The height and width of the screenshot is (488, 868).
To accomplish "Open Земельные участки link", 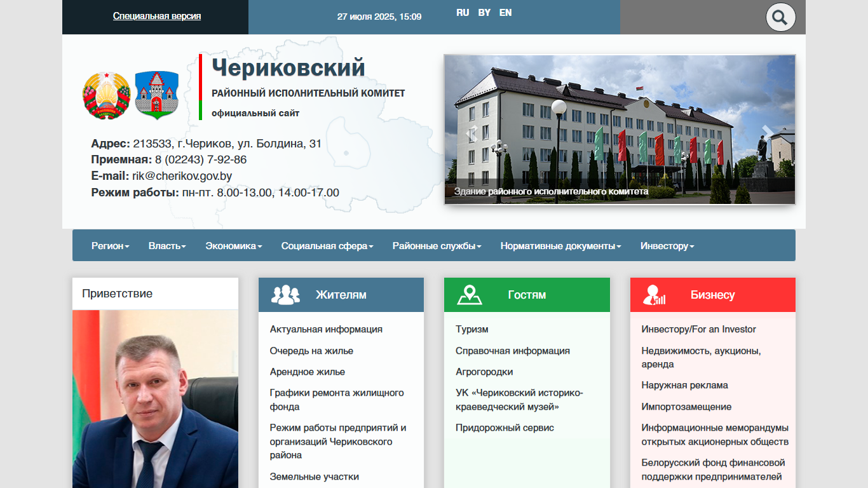I will click(x=315, y=477).
